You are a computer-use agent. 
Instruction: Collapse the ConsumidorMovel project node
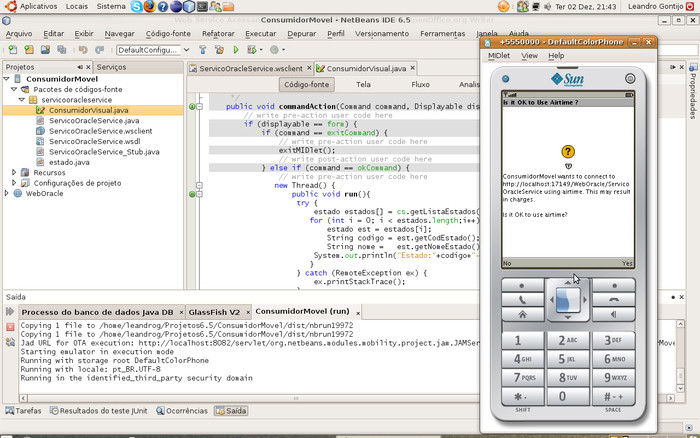pos(7,79)
